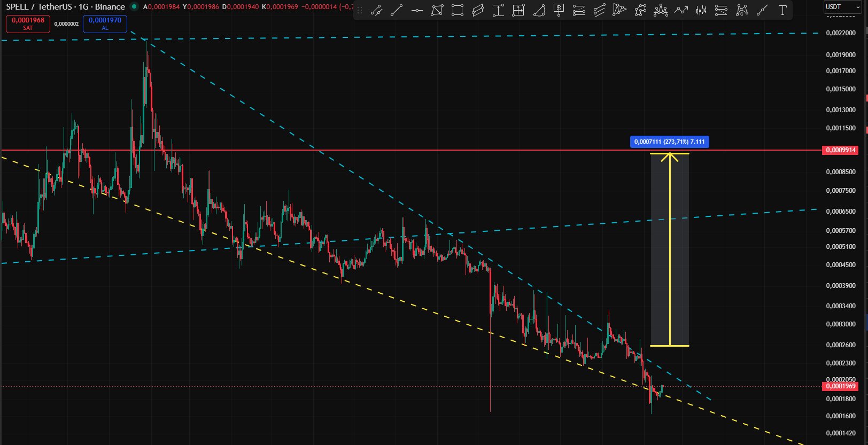
Task: Select the zigzag arrow path tool
Action: [681, 11]
